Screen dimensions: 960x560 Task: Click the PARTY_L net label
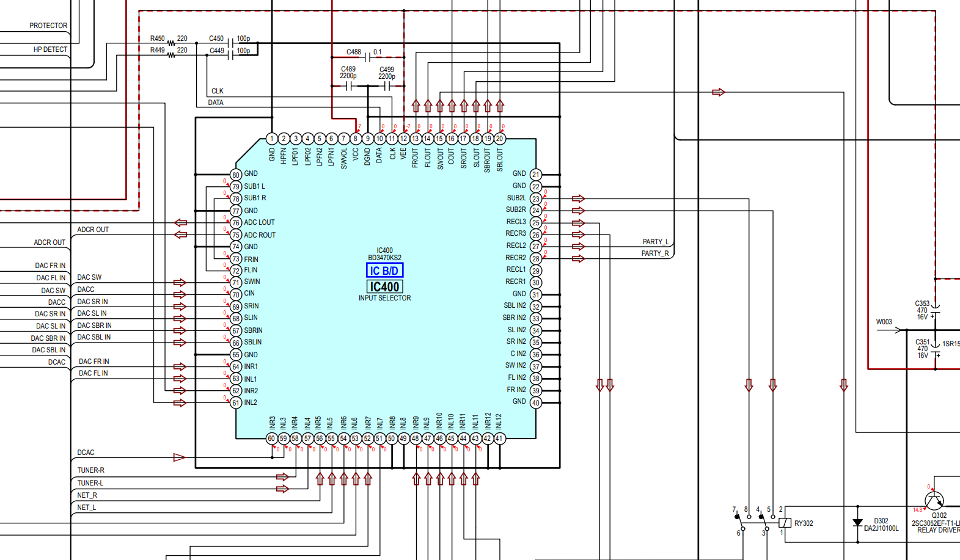pyautogui.click(x=655, y=242)
